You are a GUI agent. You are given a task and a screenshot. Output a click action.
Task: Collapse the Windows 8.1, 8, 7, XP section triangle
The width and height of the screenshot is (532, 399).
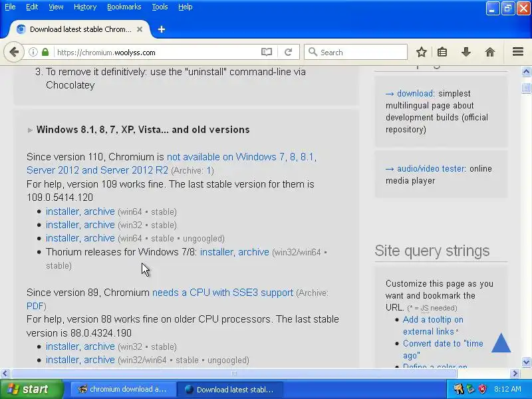[30, 130]
